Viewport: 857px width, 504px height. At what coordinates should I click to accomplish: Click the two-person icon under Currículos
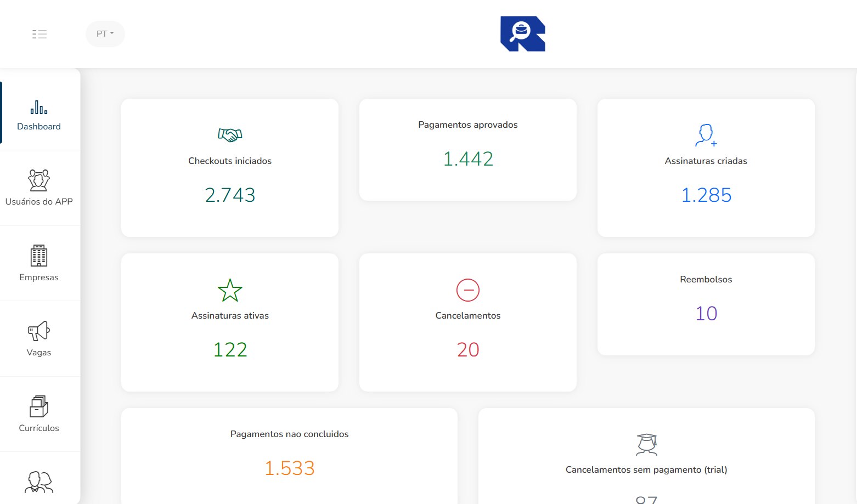pyautogui.click(x=39, y=482)
